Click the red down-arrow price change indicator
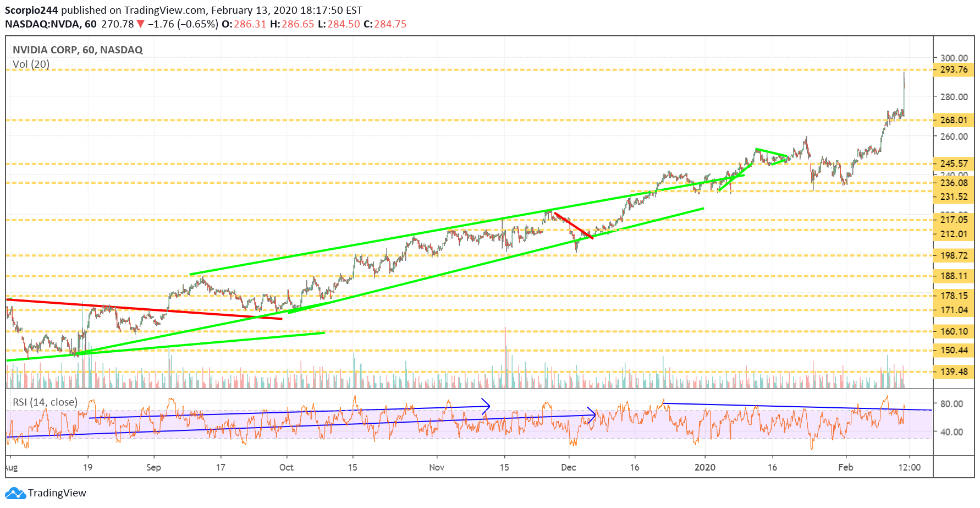 pyautogui.click(x=141, y=24)
